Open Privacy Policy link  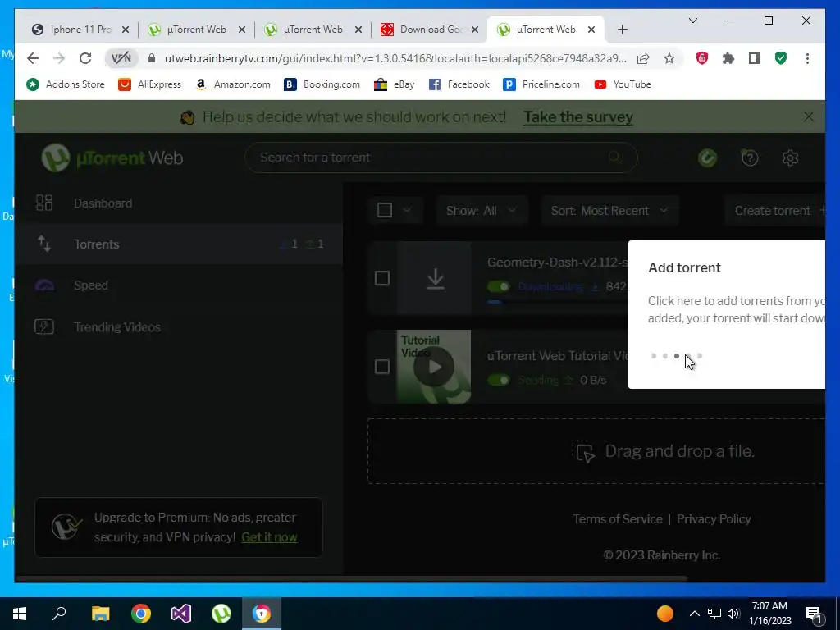coord(714,519)
